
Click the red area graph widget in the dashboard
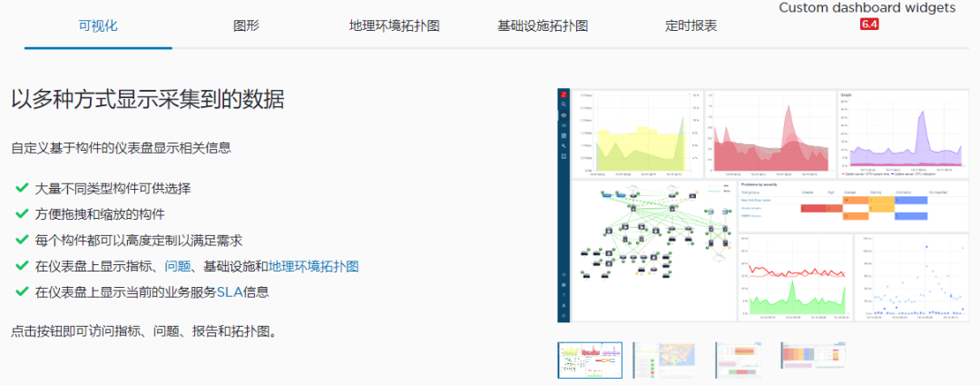click(770, 133)
